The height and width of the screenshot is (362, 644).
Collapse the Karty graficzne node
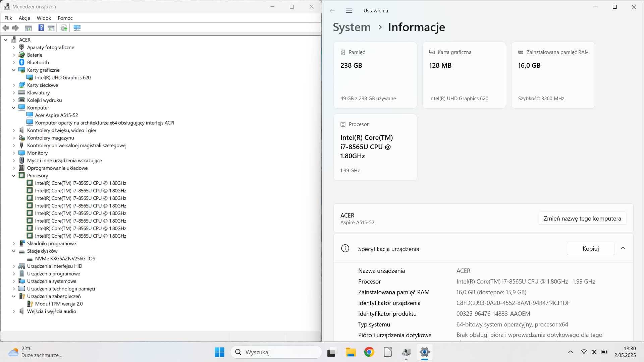click(x=14, y=70)
